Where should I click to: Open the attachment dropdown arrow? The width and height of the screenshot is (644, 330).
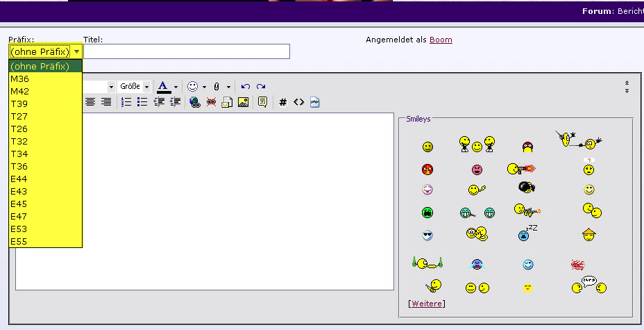pos(228,87)
